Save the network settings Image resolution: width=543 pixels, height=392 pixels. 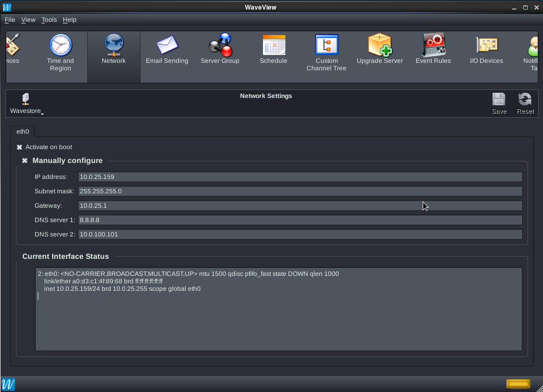click(499, 103)
